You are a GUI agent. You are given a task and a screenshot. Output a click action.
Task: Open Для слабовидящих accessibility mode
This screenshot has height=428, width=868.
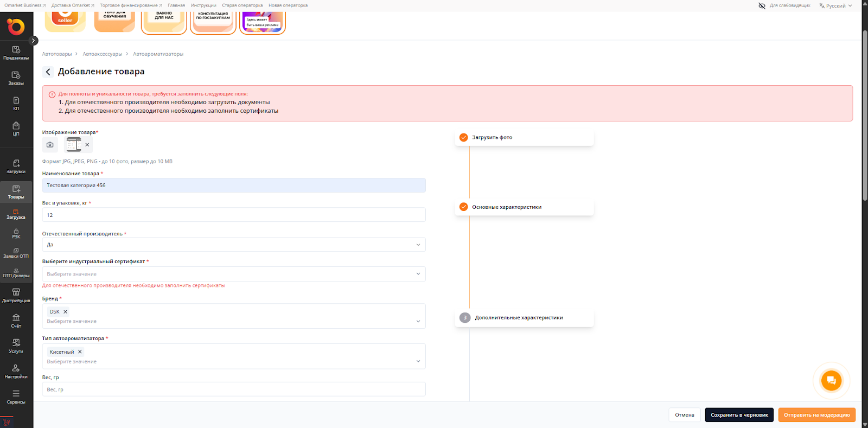tap(784, 5)
